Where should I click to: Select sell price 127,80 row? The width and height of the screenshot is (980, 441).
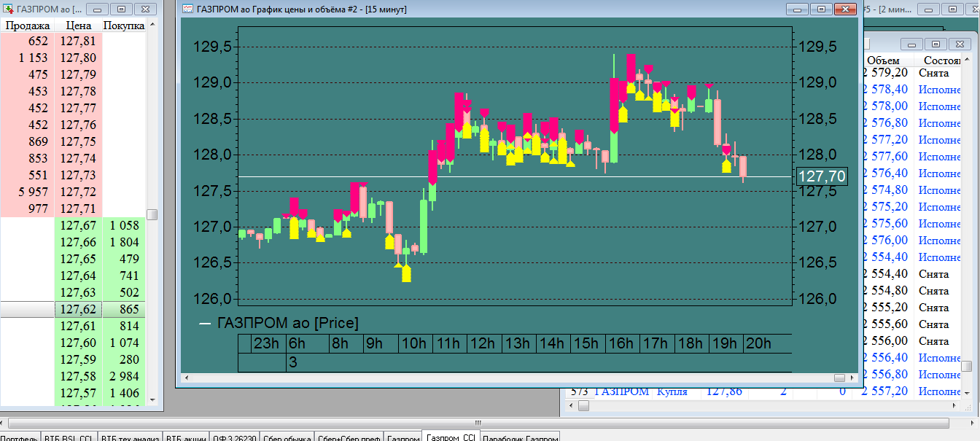pyautogui.click(x=73, y=58)
